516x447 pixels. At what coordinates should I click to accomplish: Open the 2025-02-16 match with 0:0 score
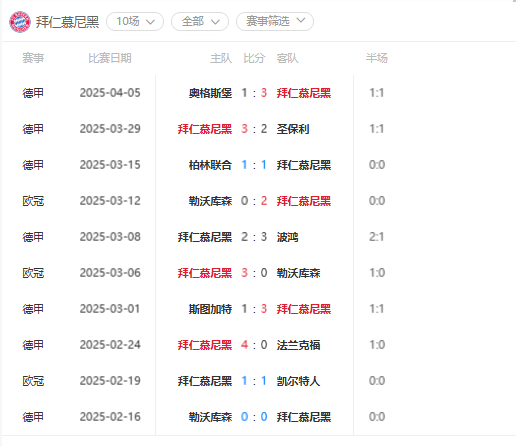click(x=254, y=417)
